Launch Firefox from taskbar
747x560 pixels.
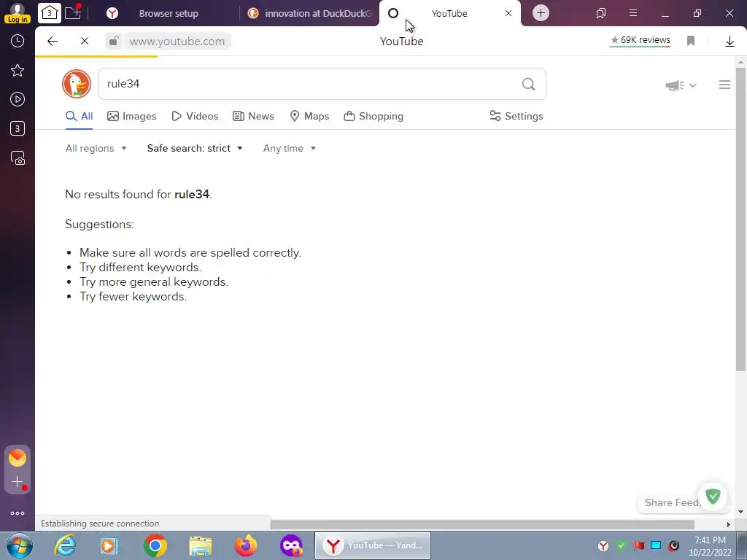click(x=246, y=545)
